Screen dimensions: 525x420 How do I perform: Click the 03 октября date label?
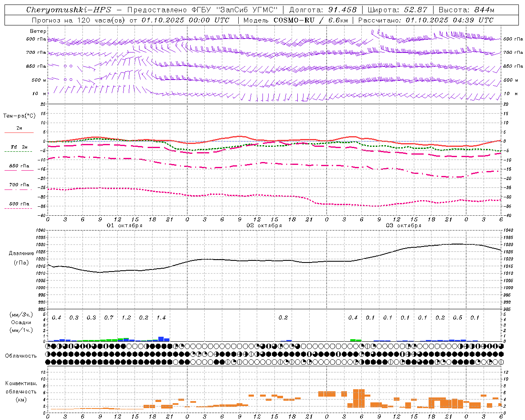(404, 226)
